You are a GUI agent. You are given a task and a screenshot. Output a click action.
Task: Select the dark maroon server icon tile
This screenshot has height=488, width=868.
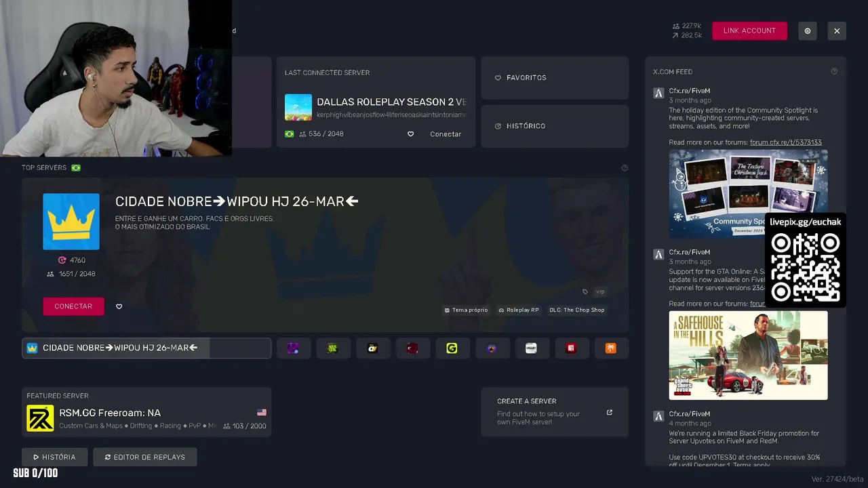click(x=412, y=348)
